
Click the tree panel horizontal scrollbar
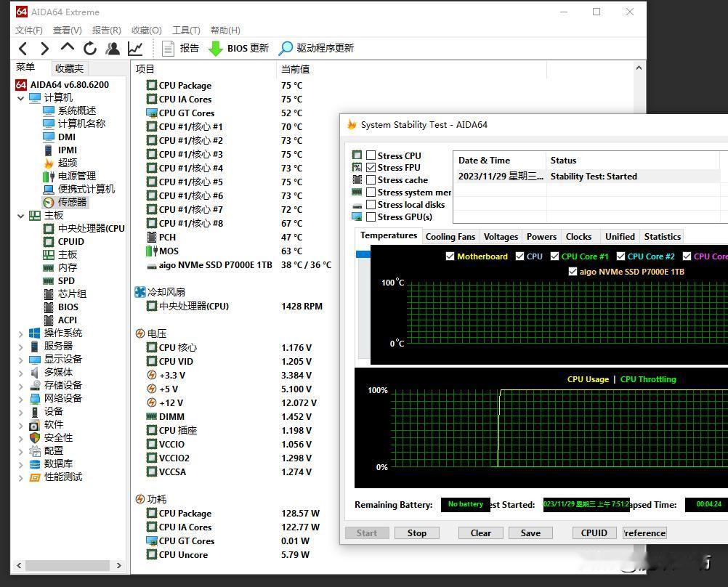[x=69, y=565]
